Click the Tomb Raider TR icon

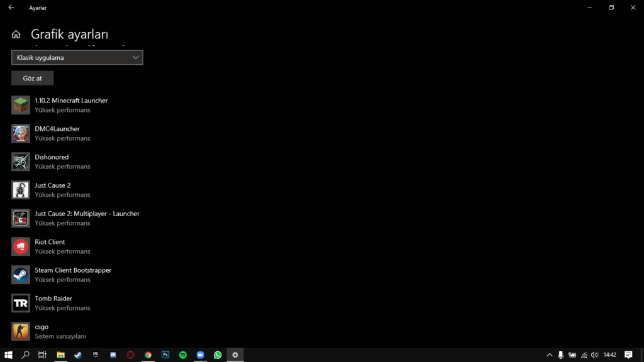coord(21,303)
